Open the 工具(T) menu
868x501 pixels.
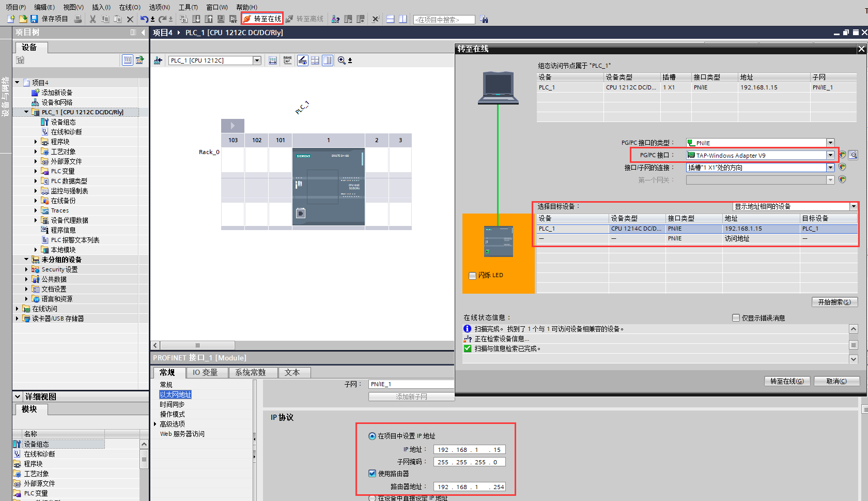(x=188, y=7)
